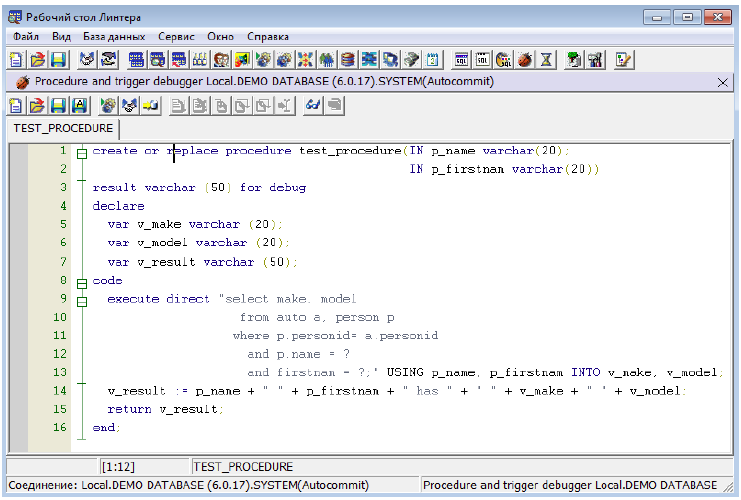Click the Save As icon in debugger toolbar
This screenshot has height=500, width=741.
pos(79,105)
